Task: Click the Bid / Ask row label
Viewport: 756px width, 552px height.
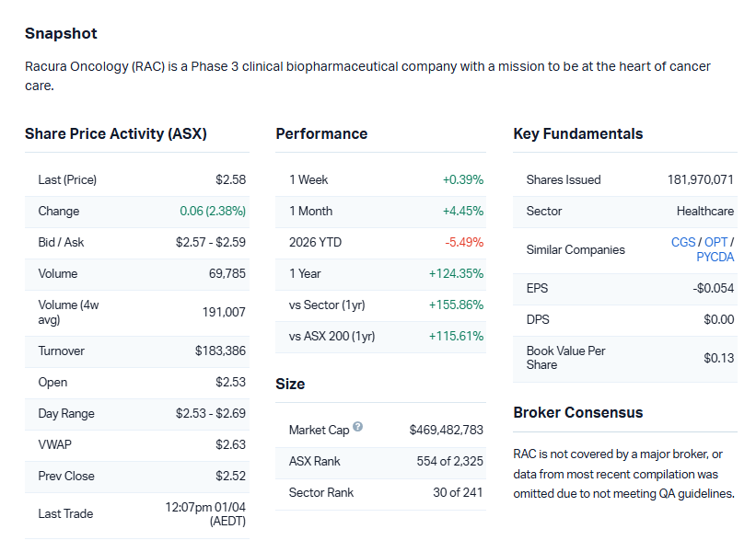Action: click(x=61, y=243)
